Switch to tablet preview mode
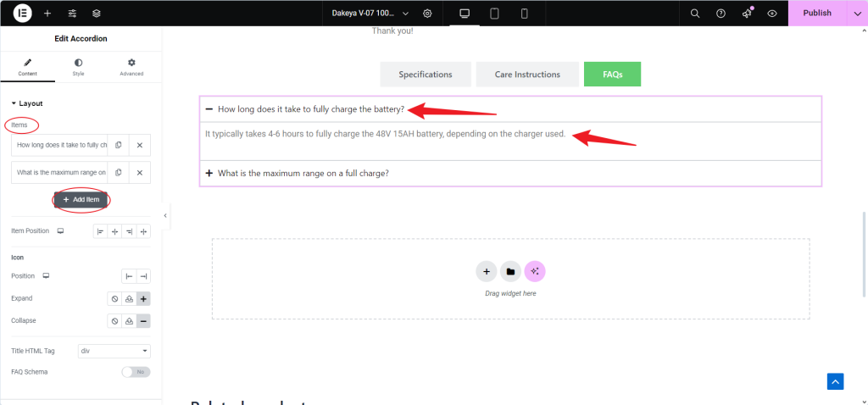This screenshot has width=868, height=405. coord(494,14)
